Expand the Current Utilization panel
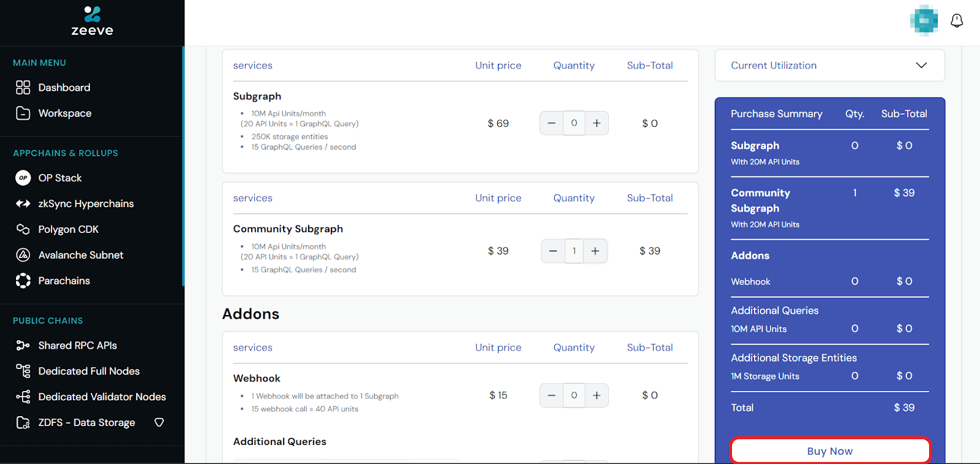The width and height of the screenshot is (980, 464). [x=830, y=66]
